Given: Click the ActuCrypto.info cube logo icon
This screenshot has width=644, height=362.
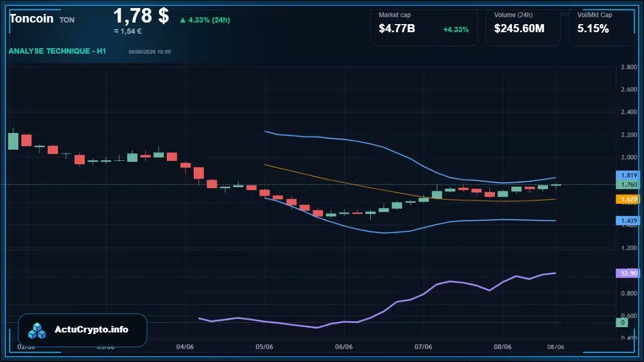Looking at the screenshot, I should tap(37, 330).
